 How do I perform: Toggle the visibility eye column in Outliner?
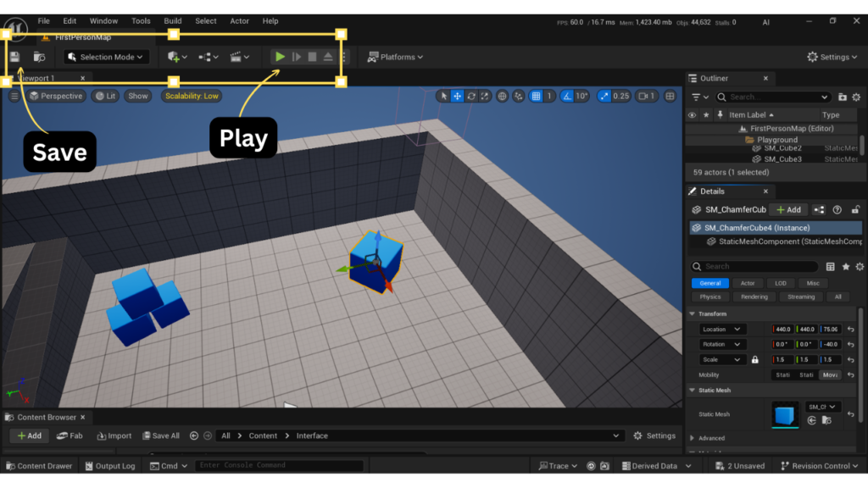pyautogui.click(x=692, y=115)
